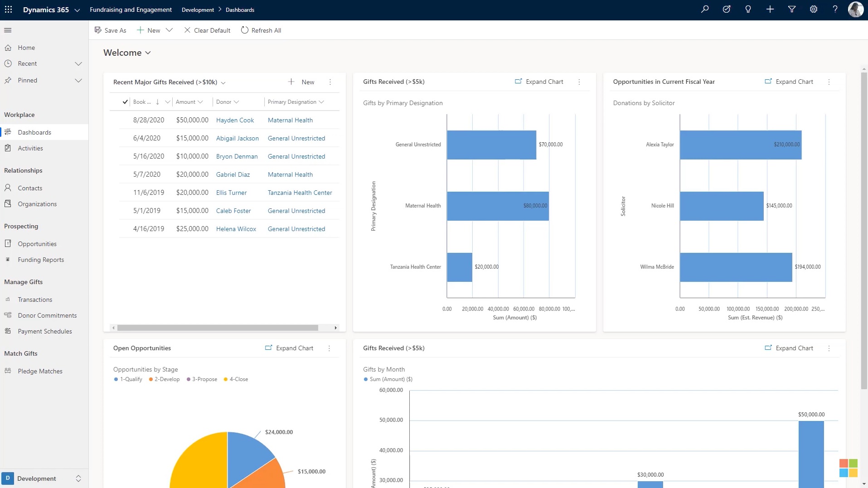
Task: Click the lightbulb assistant icon
Action: point(748,10)
